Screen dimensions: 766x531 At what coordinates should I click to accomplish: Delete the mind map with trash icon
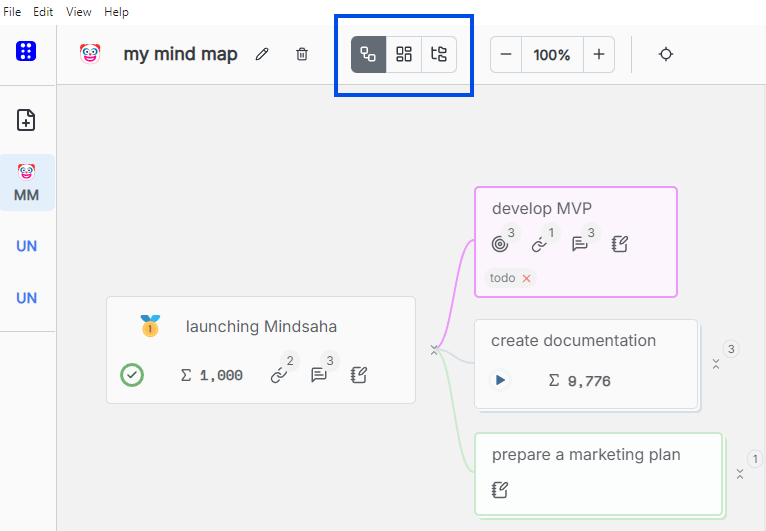(302, 54)
